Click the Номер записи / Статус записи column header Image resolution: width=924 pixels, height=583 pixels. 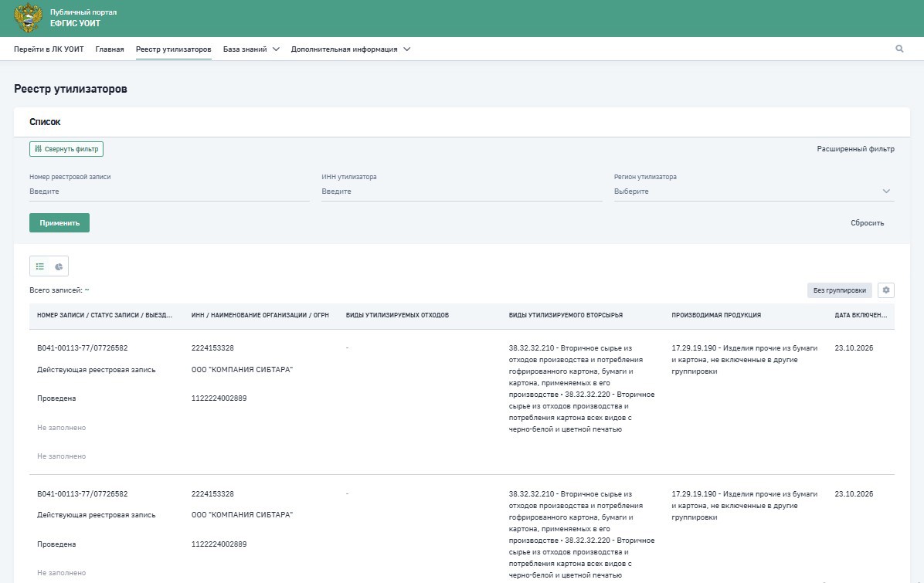[x=105, y=316]
